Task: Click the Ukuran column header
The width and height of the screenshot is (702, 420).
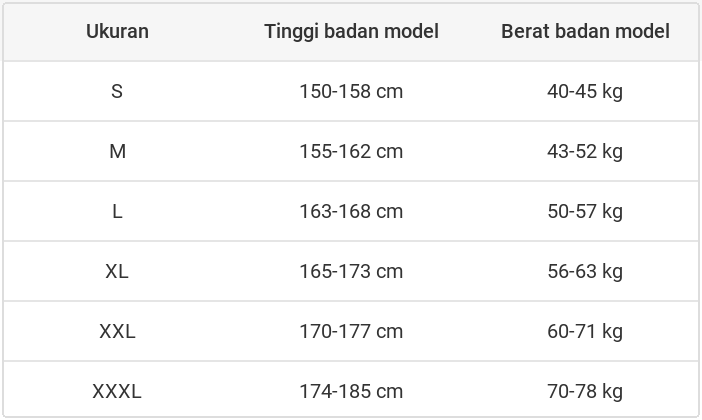Action: (117, 31)
